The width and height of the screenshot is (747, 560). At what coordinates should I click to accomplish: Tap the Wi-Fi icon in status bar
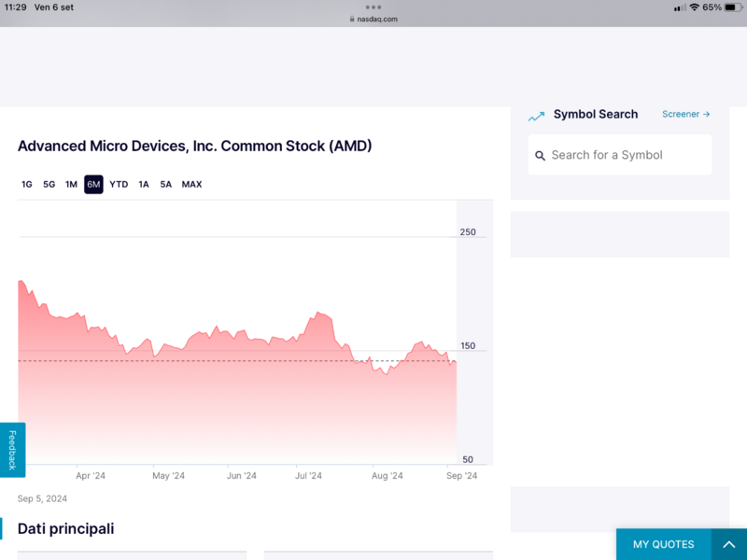coord(694,7)
